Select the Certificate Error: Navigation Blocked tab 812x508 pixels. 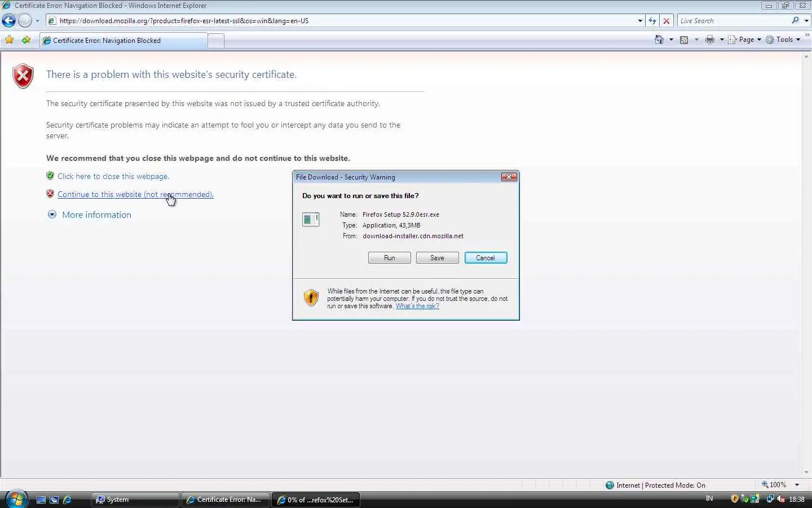(x=123, y=41)
